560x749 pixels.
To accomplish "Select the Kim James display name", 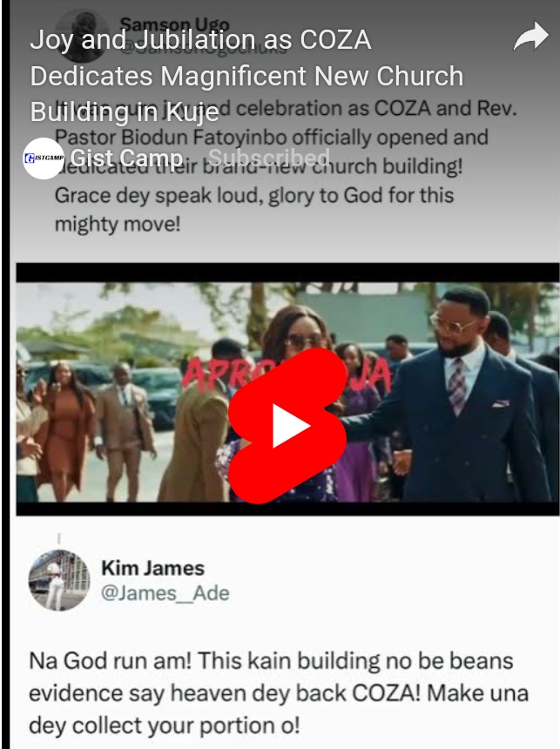I will (x=153, y=568).
